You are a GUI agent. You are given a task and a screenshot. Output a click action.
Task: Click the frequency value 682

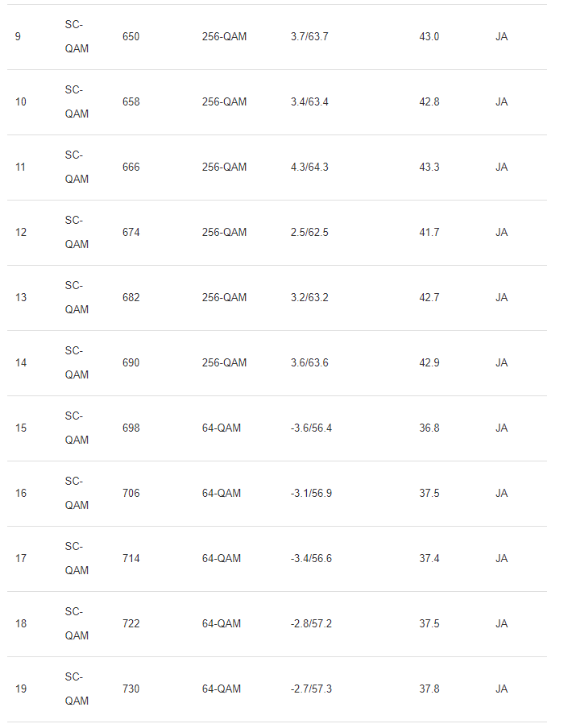pyautogui.click(x=131, y=298)
